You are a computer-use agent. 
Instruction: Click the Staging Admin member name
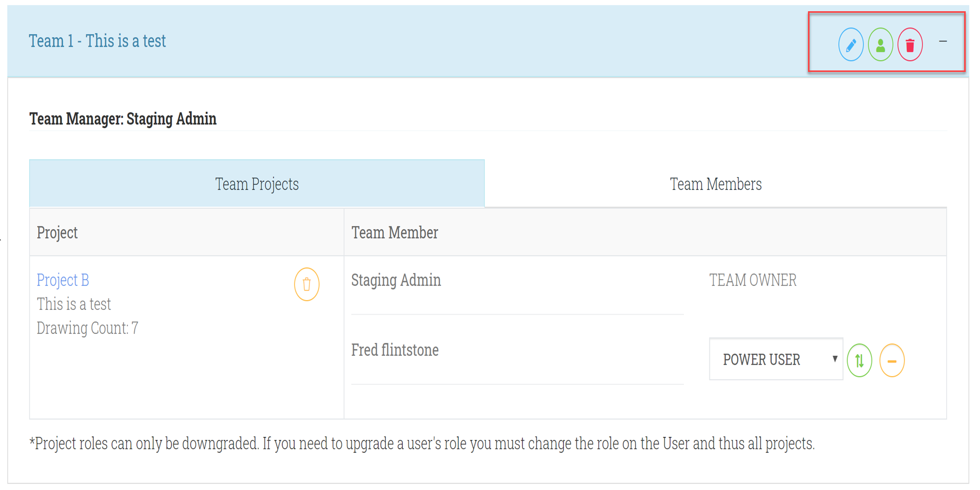(x=396, y=280)
